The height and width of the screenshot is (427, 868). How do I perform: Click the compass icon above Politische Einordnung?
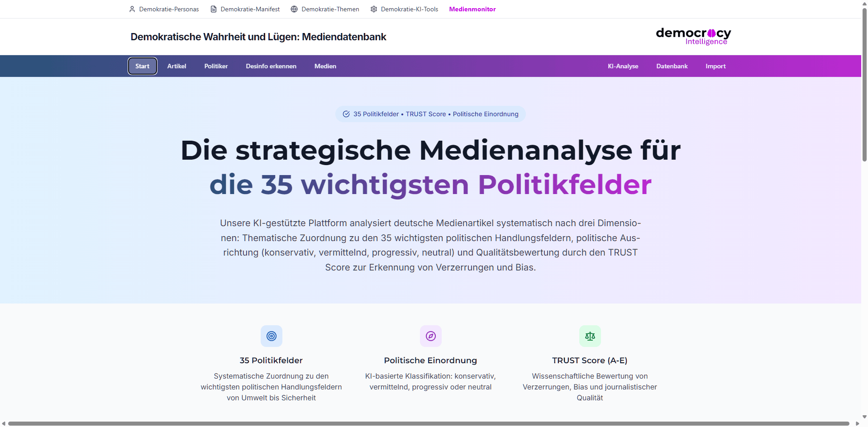click(x=431, y=336)
